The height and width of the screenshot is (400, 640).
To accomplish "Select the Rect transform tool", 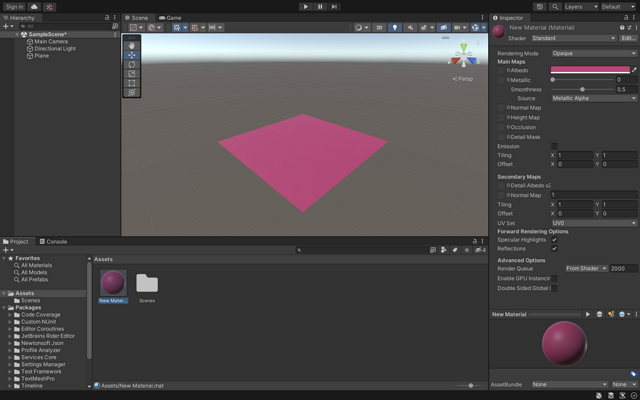I will click(x=131, y=83).
